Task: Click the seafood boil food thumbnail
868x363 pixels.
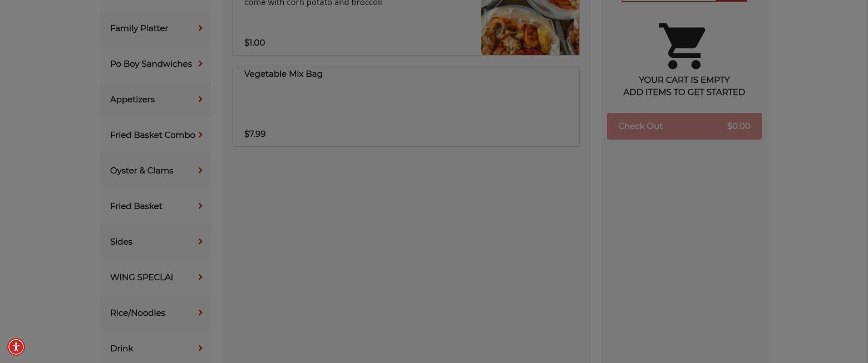Action: 530,27
